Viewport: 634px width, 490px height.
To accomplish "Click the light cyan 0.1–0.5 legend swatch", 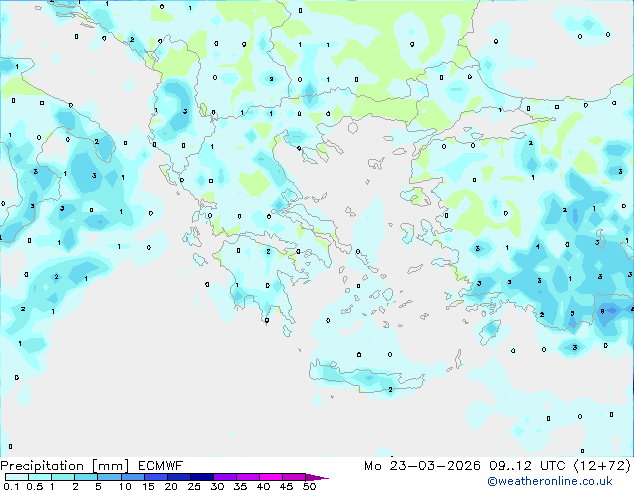I will tap(17, 477).
